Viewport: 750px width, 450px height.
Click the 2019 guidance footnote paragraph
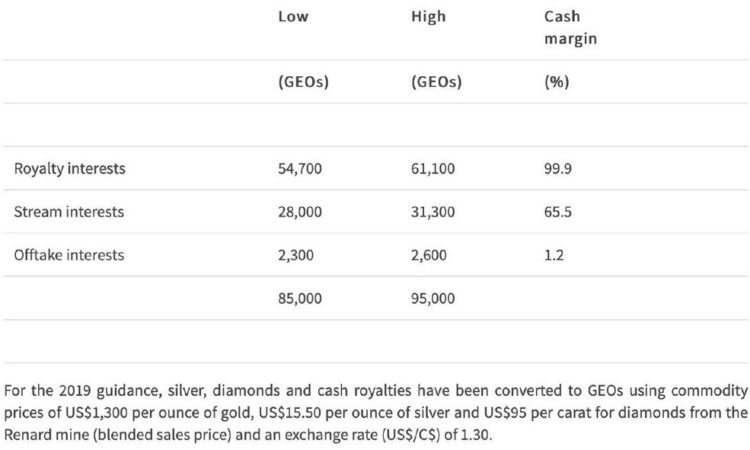(374, 409)
